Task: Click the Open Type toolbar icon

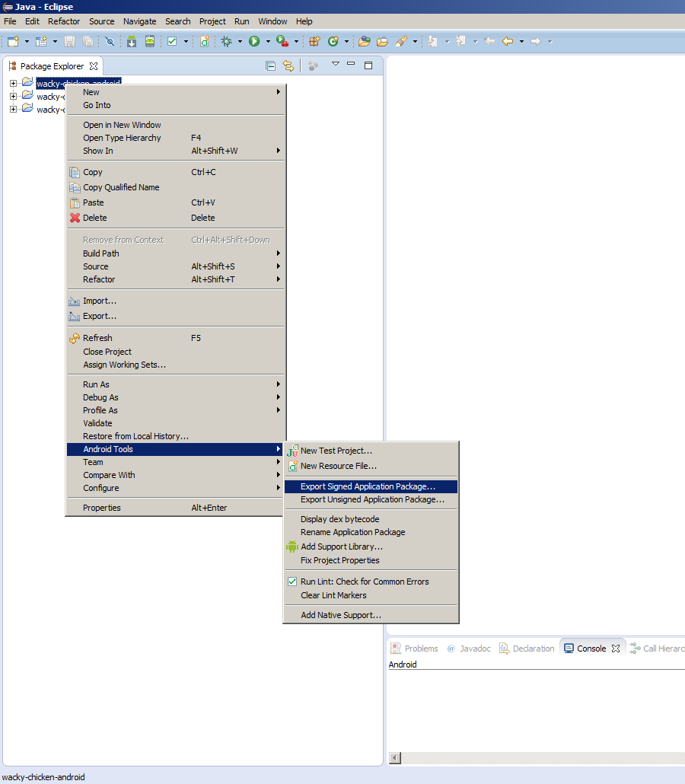Action: [x=365, y=42]
